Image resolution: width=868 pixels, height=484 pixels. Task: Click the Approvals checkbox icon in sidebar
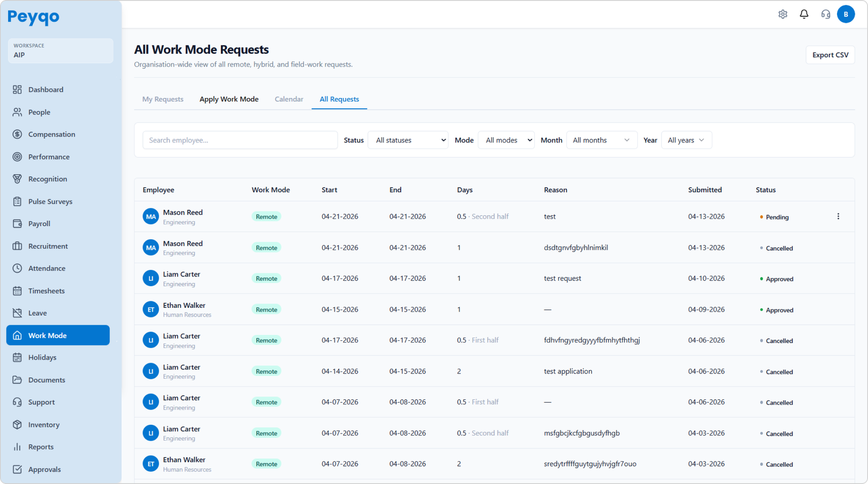(17, 469)
